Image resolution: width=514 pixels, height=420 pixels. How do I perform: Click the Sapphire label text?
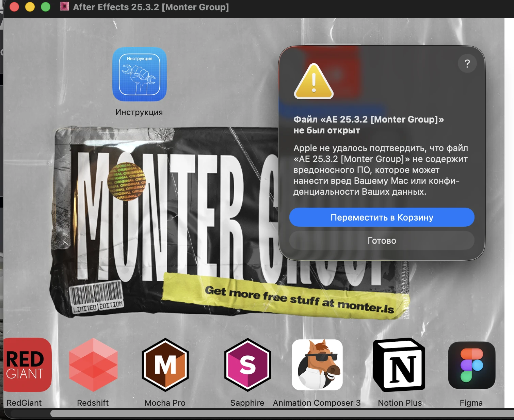pos(247,403)
